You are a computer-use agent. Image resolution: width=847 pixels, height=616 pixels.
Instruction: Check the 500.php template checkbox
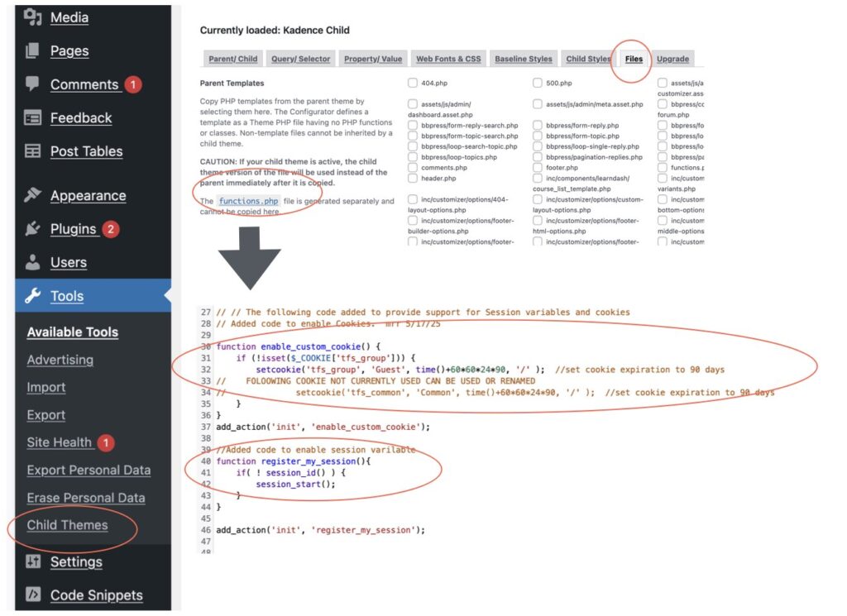pos(538,83)
